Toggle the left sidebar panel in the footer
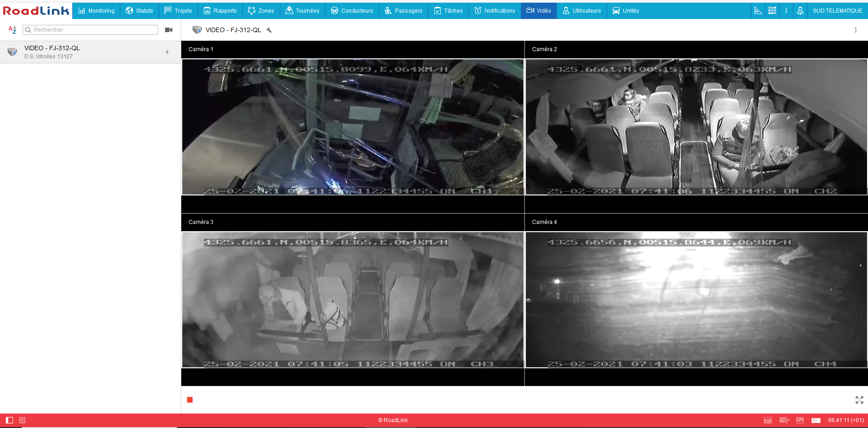868x428 pixels. coord(9,420)
